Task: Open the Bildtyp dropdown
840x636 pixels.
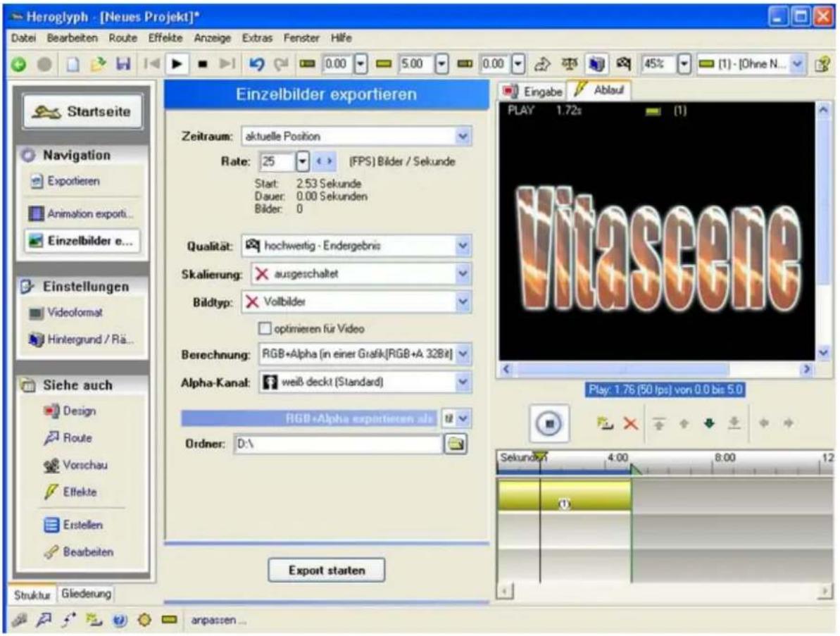Action: click(463, 301)
